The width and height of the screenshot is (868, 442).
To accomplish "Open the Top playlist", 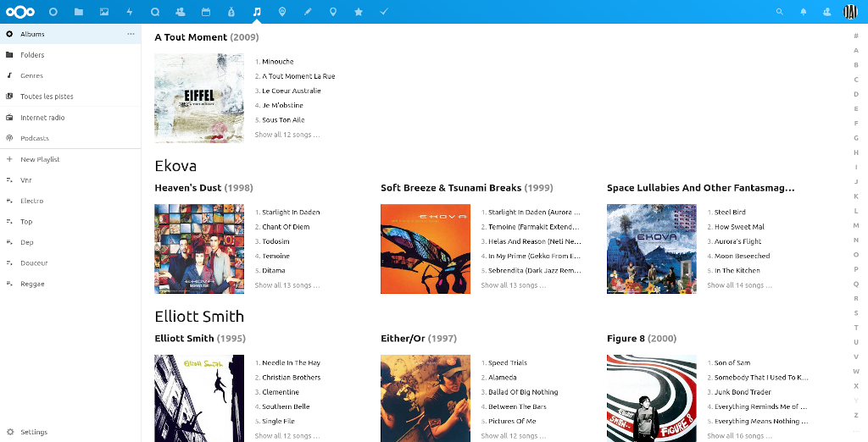I will click(x=70, y=221).
